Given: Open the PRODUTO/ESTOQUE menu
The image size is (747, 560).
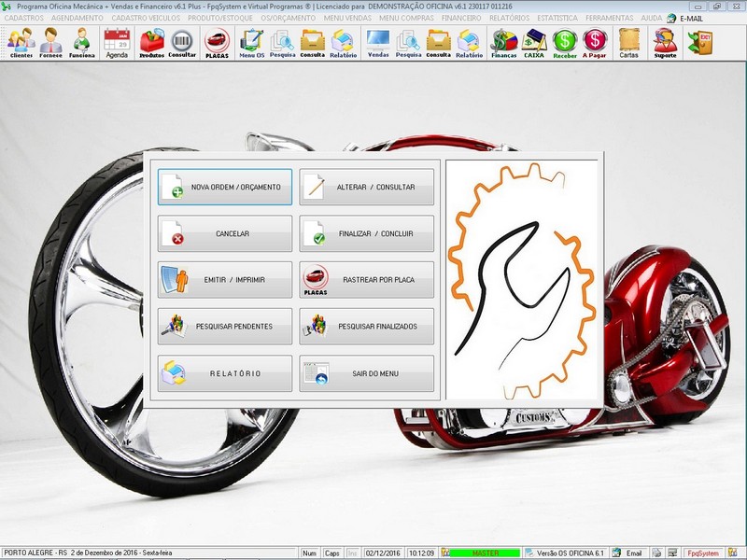Looking at the screenshot, I should click(220, 18).
